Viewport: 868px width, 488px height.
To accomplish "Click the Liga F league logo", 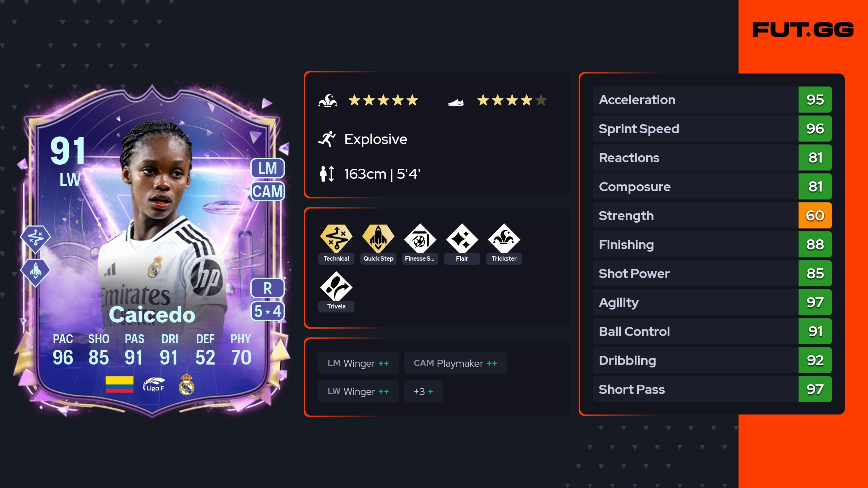I will 154,384.
